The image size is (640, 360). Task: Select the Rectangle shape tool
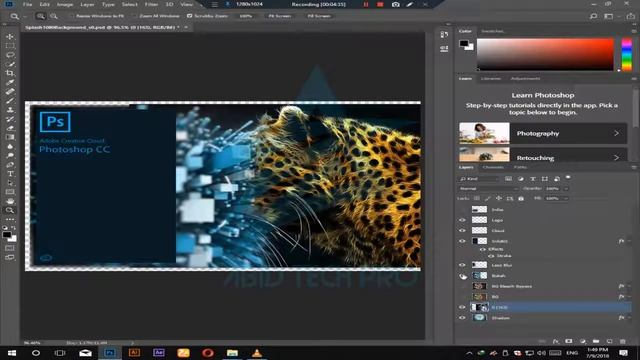(10, 192)
